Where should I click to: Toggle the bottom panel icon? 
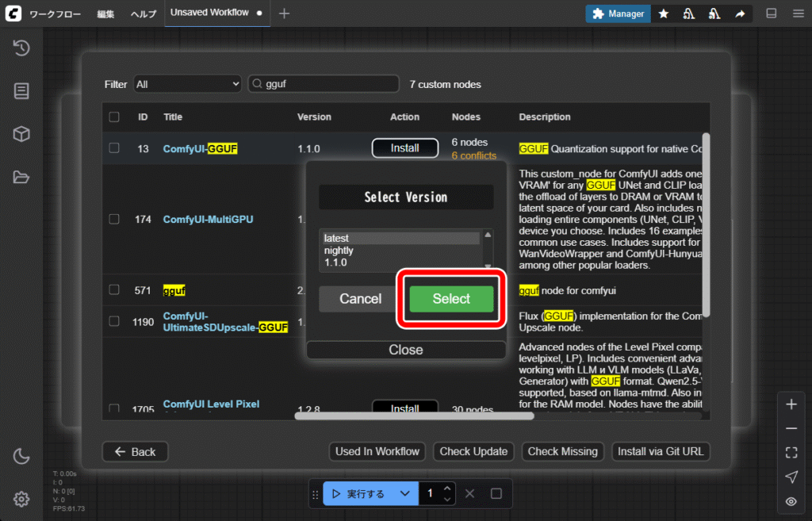point(771,13)
